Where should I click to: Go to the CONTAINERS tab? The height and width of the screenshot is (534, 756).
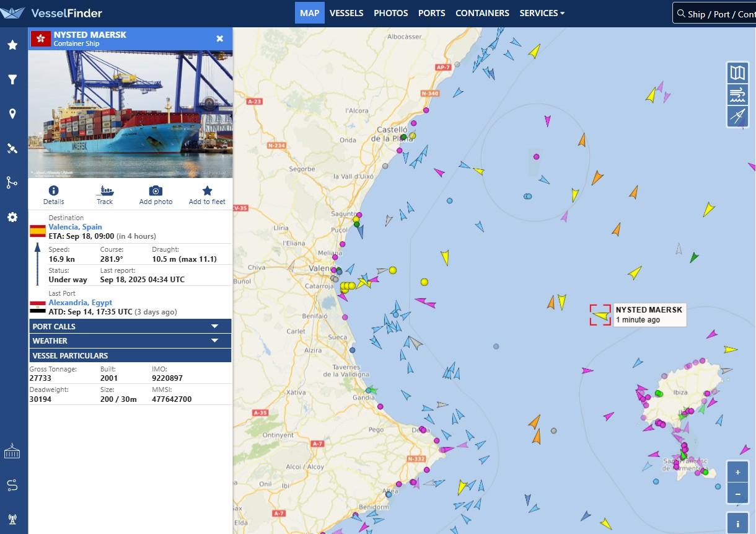pyautogui.click(x=482, y=12)
